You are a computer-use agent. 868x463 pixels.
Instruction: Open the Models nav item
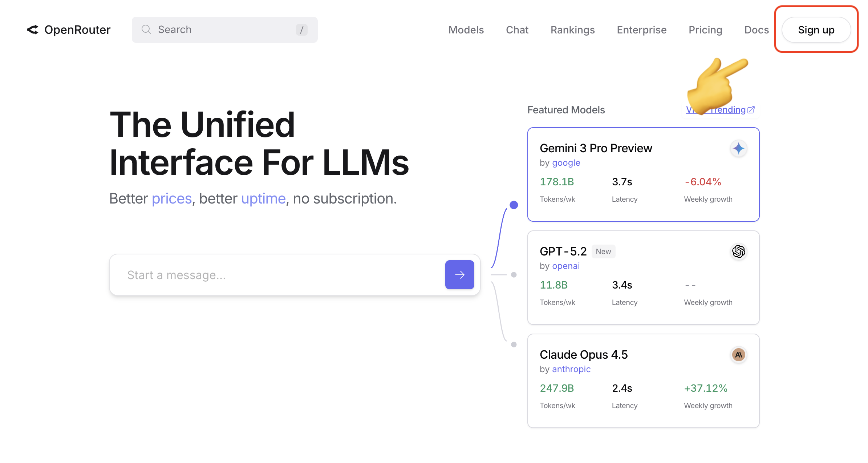[x=466, y=30]
